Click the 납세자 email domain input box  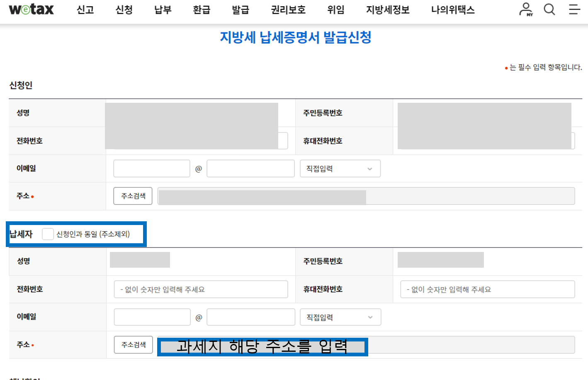click(250, 317)
